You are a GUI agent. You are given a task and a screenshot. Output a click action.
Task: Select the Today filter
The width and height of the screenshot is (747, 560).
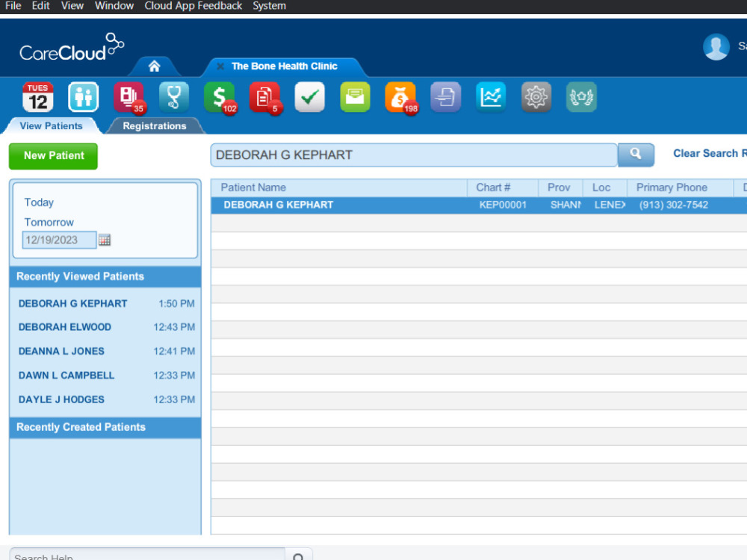(x=39, y=202)
